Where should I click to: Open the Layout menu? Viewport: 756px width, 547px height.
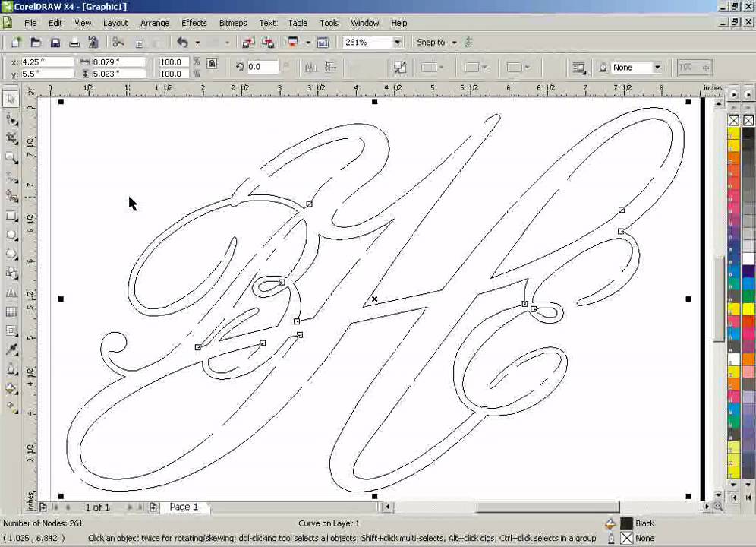(115, 23)
